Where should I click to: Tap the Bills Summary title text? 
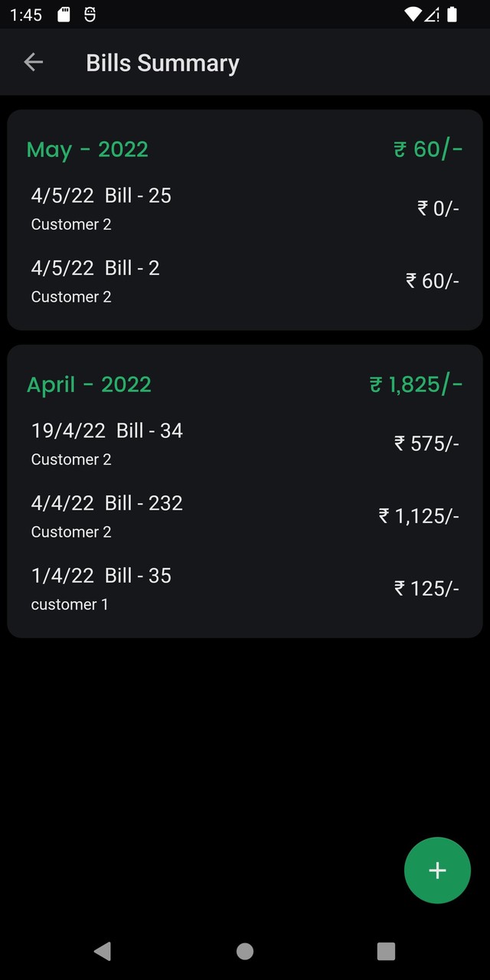(x=162, y=62)
